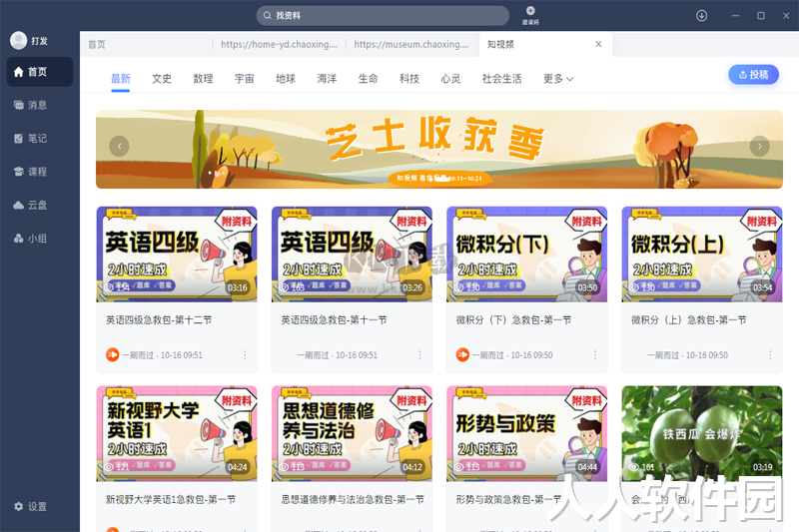Viewport: 799px width, 532px height.
Task: Select the 宇宙 category tab
Action: 244,79
